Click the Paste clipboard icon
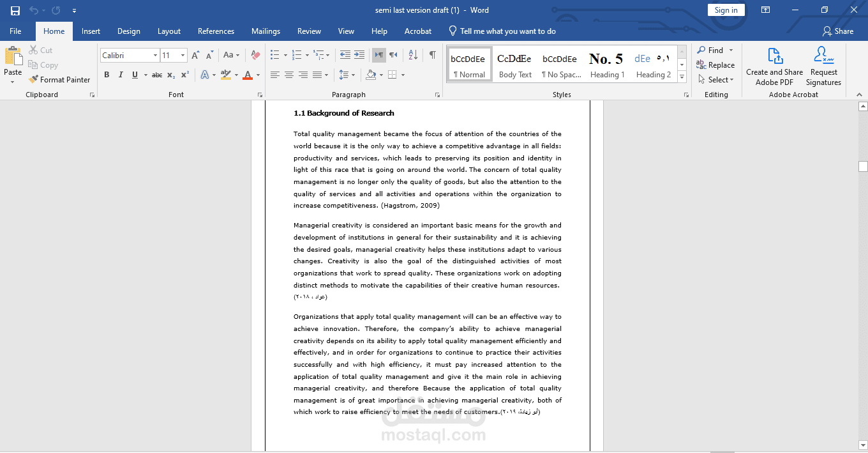Screen dimensions: 868x453 point(13,56)
